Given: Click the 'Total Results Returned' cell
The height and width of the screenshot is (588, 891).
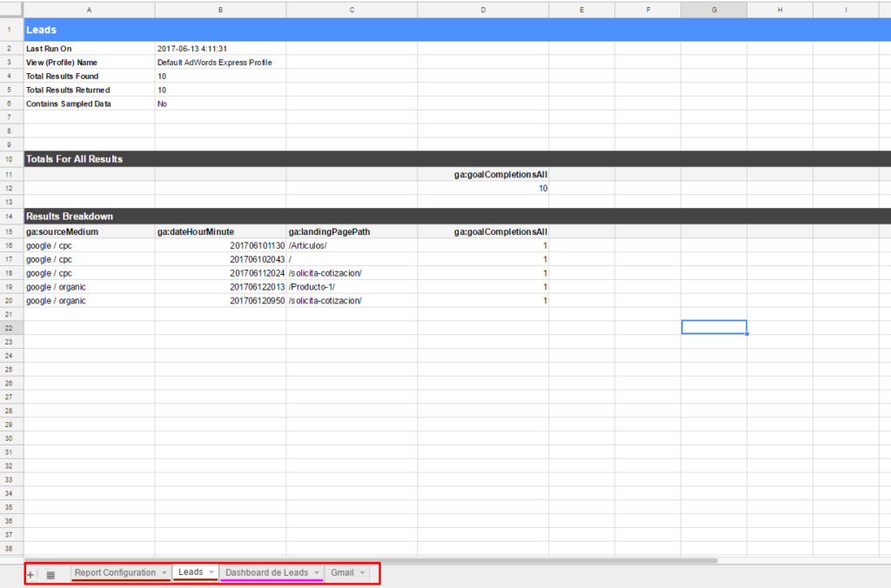Looking at the screenshot, I should [90, 90].
